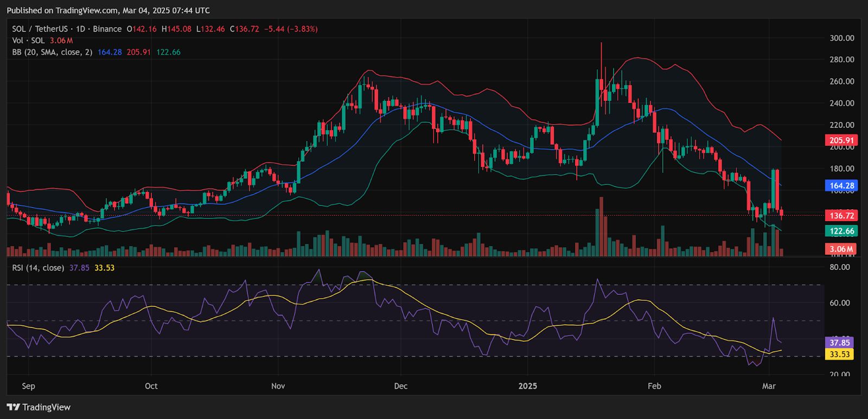This screenshot has height=419, width=868.
Task: Click the 2025 label on time axis
Action: [x=528, y=386]
